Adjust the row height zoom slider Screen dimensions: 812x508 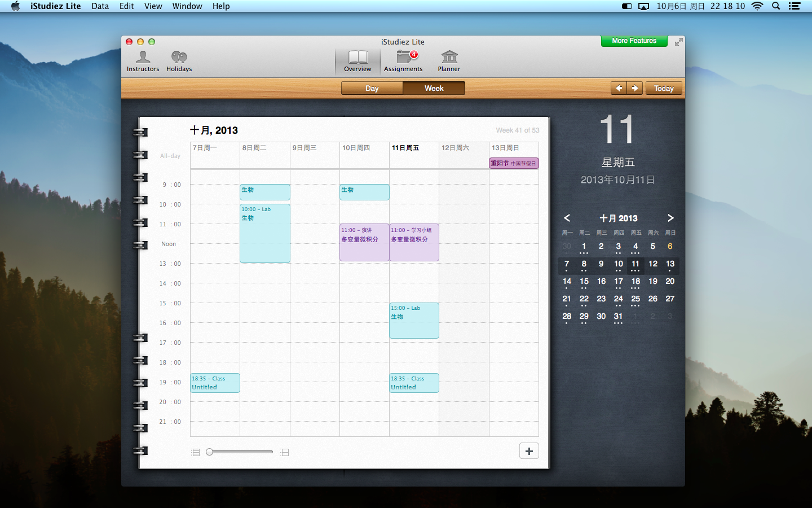tap(240, 452)
